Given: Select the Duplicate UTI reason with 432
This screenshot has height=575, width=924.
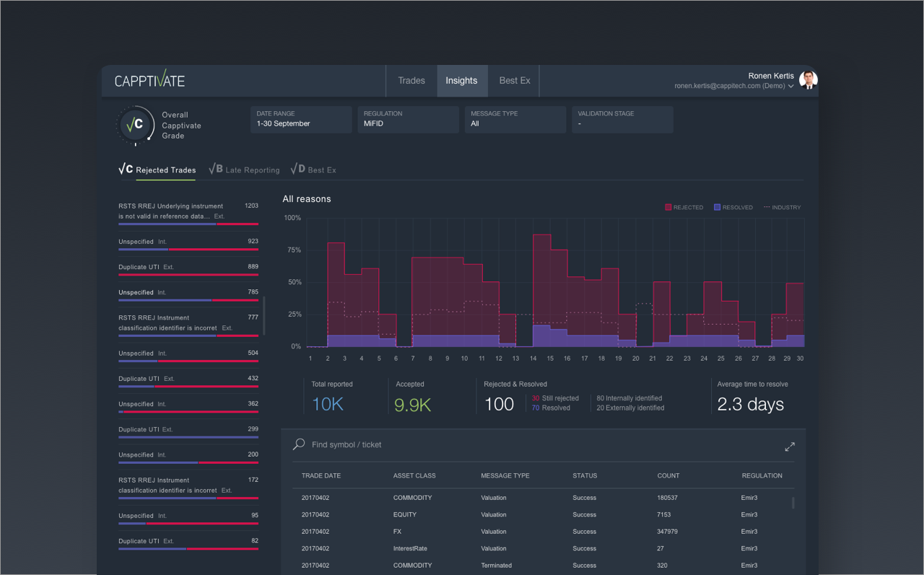Looking at the screenshot, I should (x=188, y=382).
